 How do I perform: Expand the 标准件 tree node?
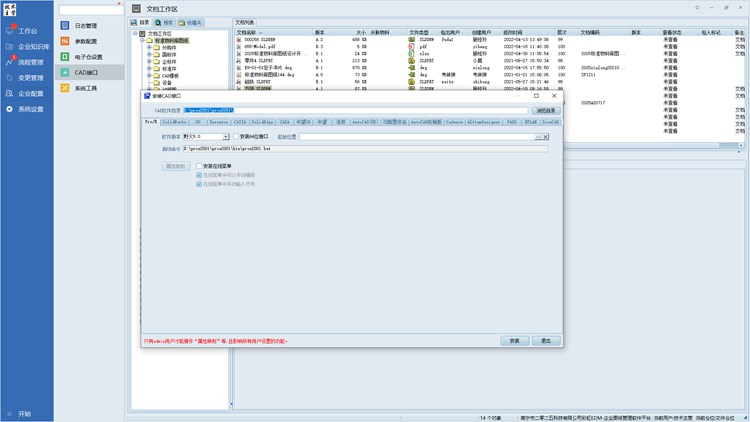click(x=149, y=68)
